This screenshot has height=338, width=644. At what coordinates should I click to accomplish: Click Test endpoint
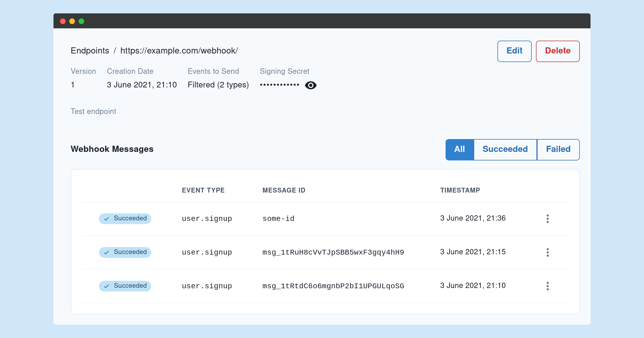[x=93, y=111]
